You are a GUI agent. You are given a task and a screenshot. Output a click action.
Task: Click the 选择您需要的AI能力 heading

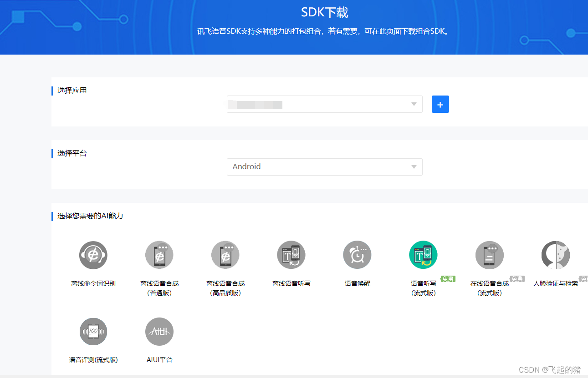pyautogui.click(x=90, y=216)
